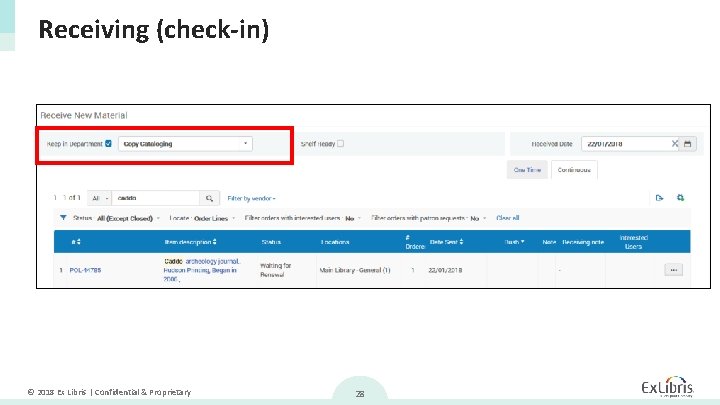
Task: Switch to the One Time tab
Action: click(x=527, y=170)
